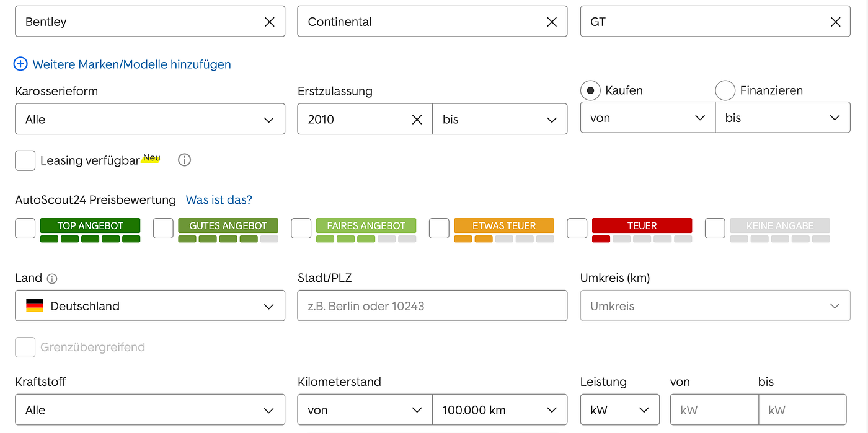Click the grey KEINE ANGABE badge
Screen dimensions: 868x433
click(780, 225)
